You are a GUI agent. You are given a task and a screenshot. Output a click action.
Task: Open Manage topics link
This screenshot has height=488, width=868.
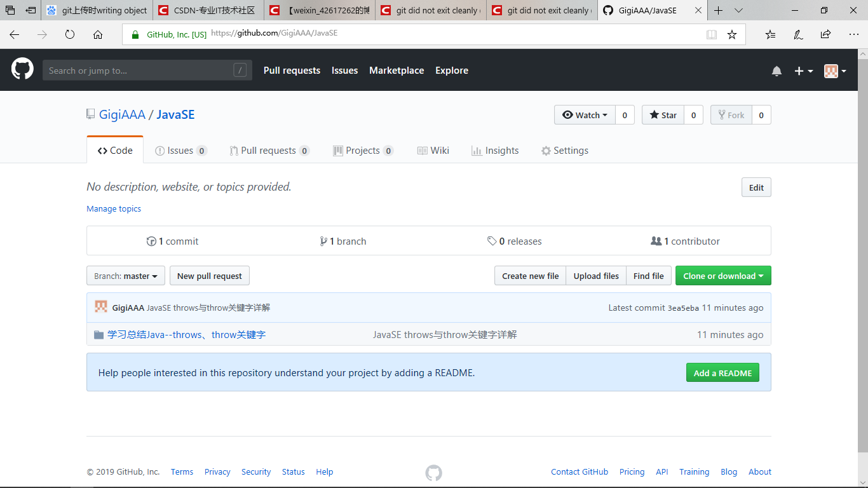pos(114,208)
